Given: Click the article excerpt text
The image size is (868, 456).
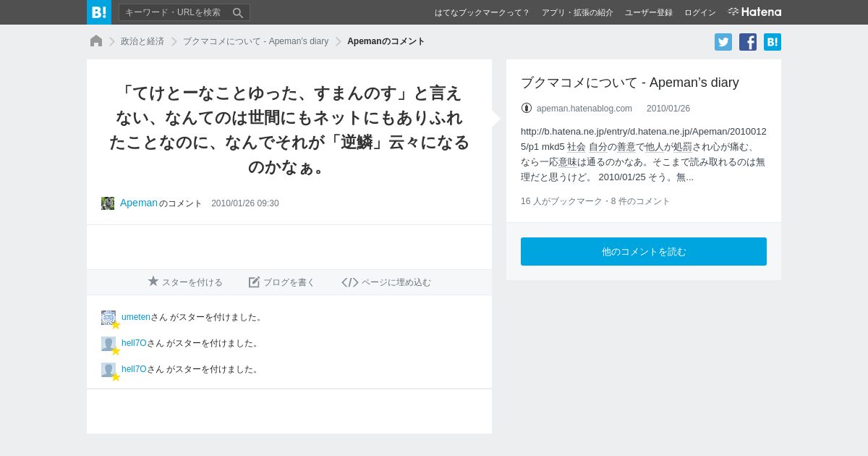Looking at the screenshot, I should (644, 154).
